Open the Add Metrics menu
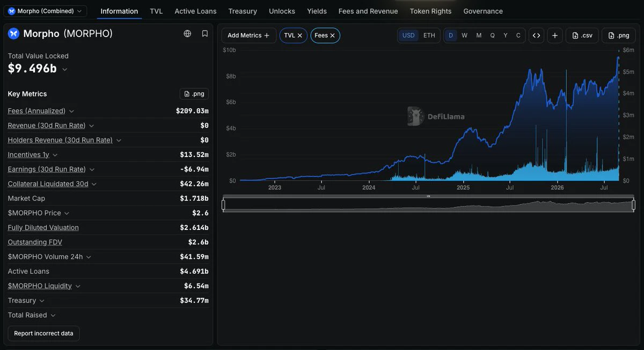The height and width of the screenshot is (350, 644). coord(248,35)
